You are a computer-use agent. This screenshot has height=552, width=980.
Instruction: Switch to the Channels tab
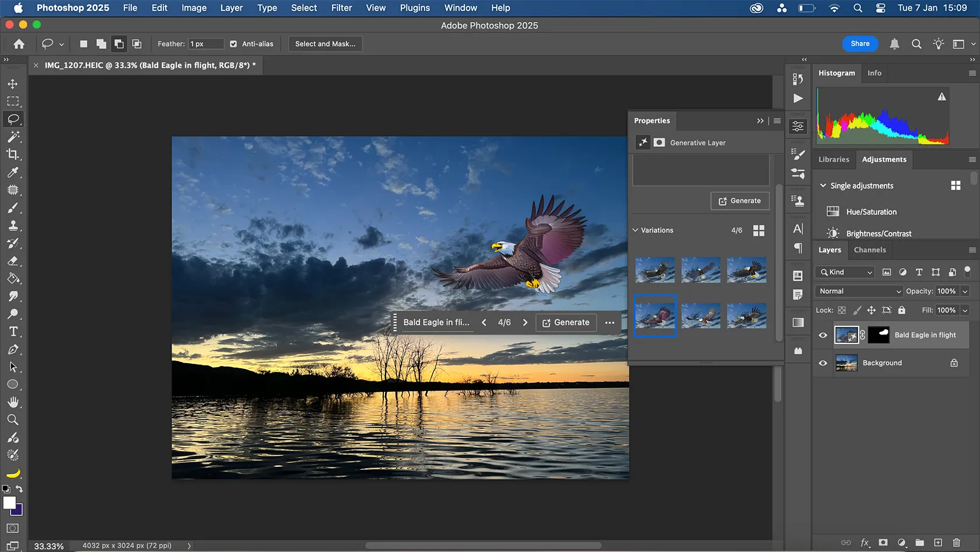click(870, 249)
